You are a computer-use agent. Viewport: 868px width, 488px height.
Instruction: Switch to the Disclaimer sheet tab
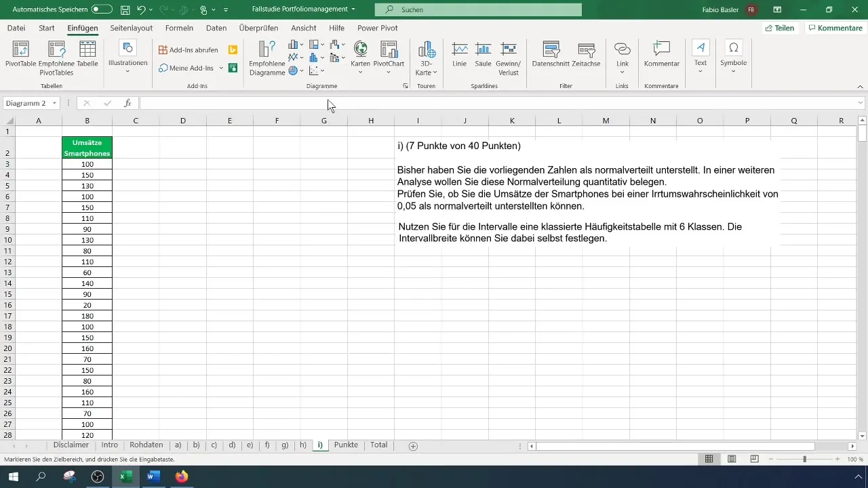click(x=71, y=445)
